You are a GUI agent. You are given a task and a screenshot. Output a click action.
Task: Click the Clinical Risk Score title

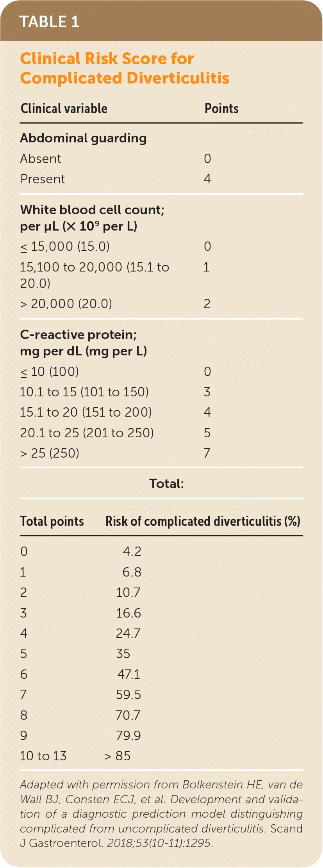tap(124, 68)
